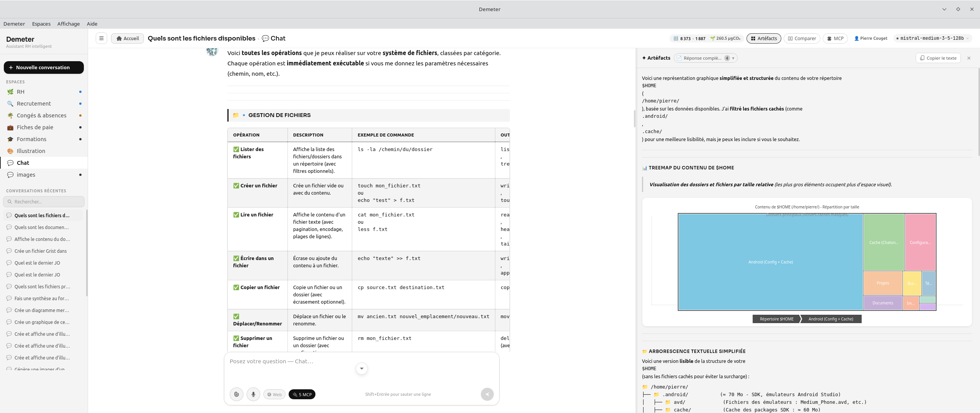
Task: Click the 'cp source.txt destination.txt' command text
Action: (x=401, y=288)
